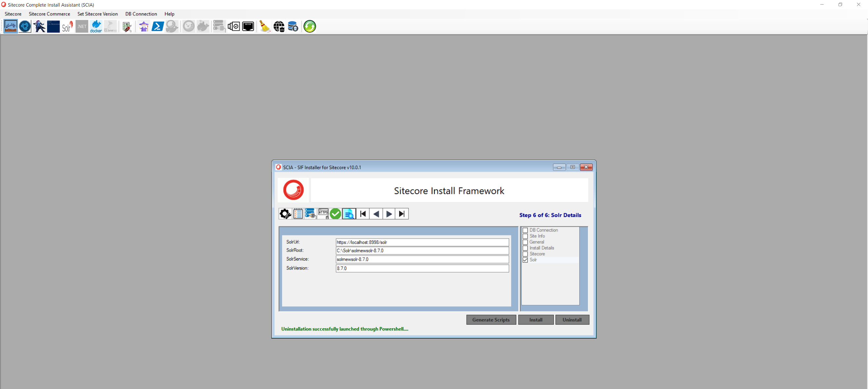Open the Sitecore Commerce menu
This screenshot has width=868, height=389.
[49, 14]
